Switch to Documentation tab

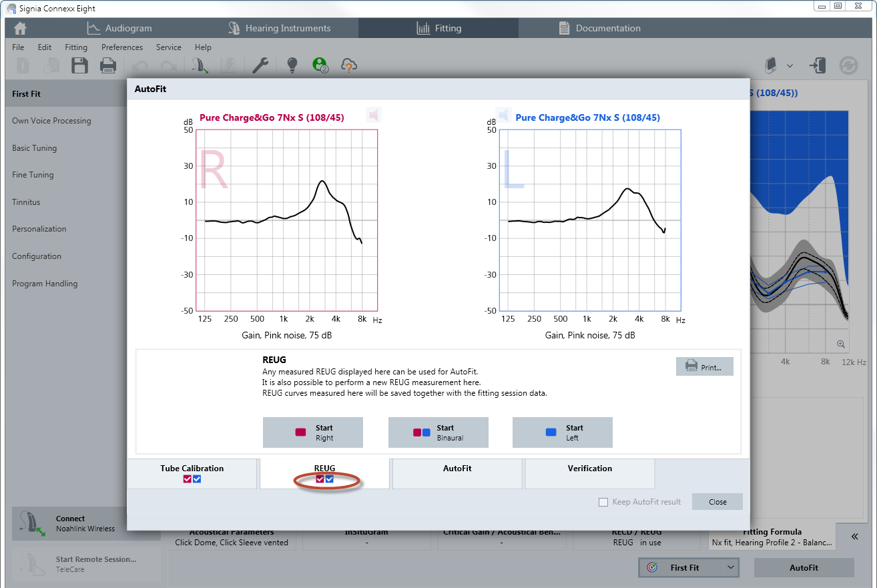pos(599,28)
